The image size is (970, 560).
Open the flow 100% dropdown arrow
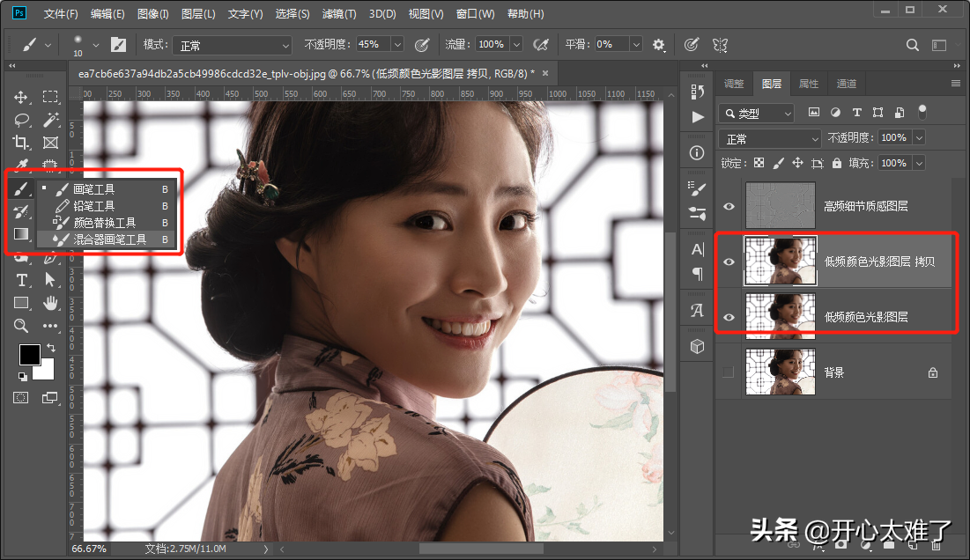tap(516, 45)
